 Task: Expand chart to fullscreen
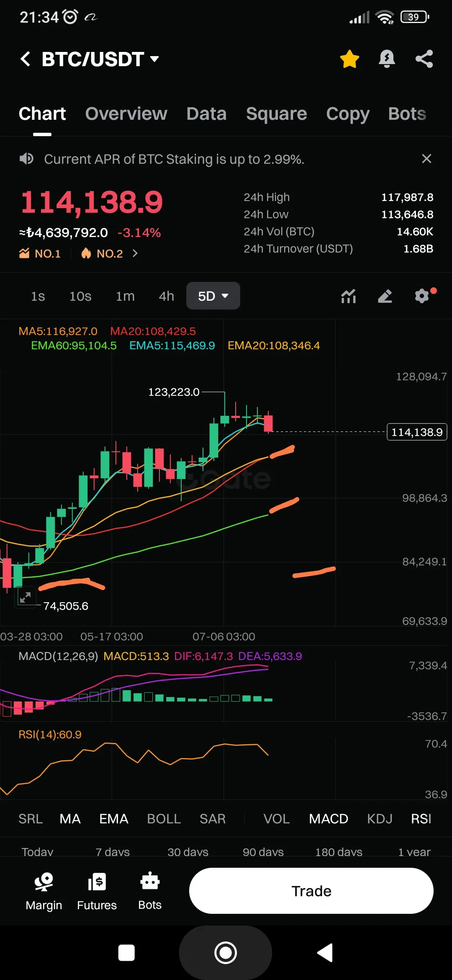pos(25,597)
